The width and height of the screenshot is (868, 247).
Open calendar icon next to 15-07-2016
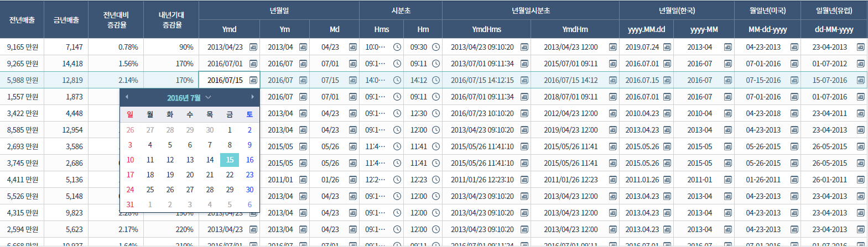[x=860, y=80]
